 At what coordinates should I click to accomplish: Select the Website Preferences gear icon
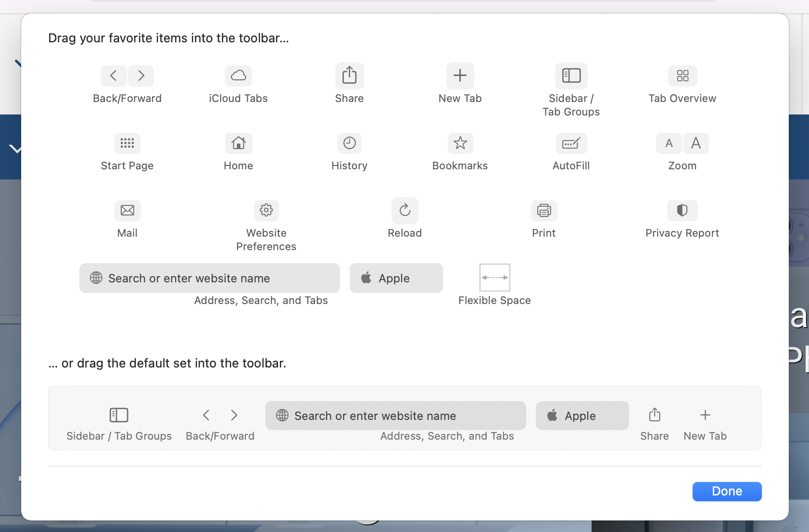266,210
